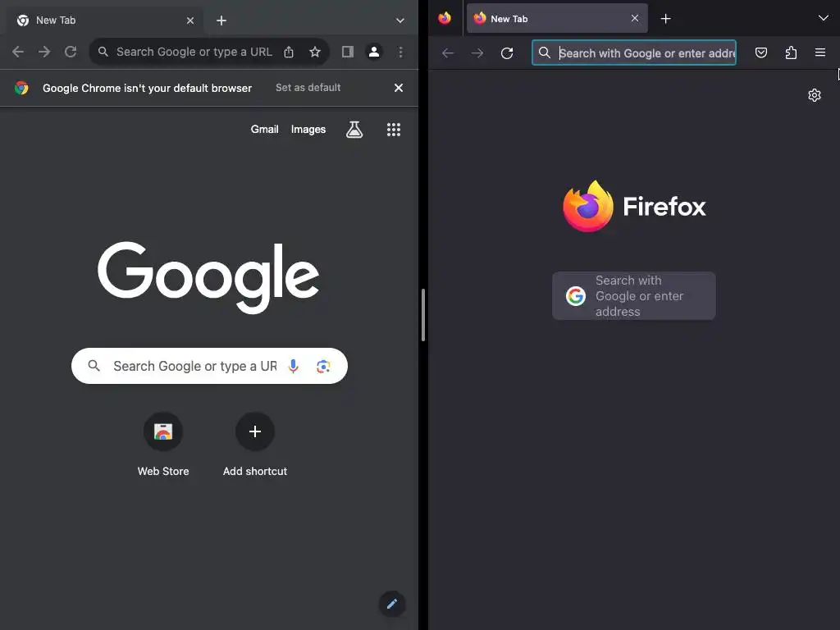Personalize Firefox new tab with gear icon
The image size is (840, 630).
tap(815, 95)
